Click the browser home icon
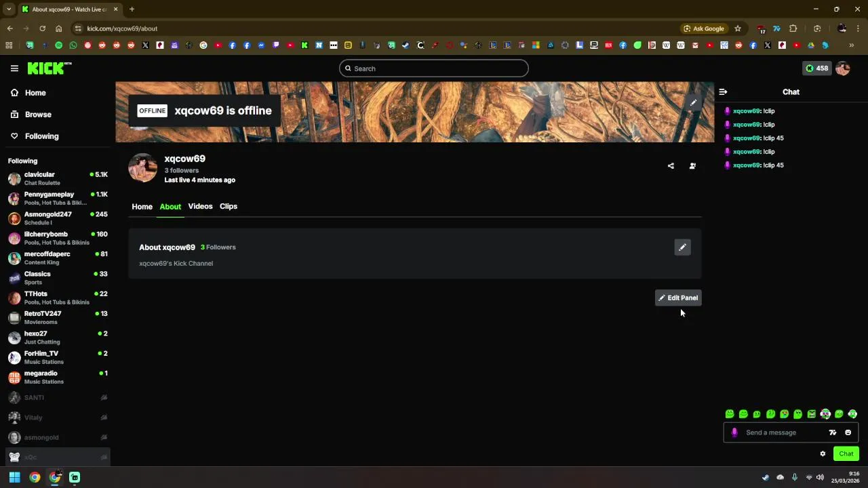868x488 pixels. click(59, 28)
